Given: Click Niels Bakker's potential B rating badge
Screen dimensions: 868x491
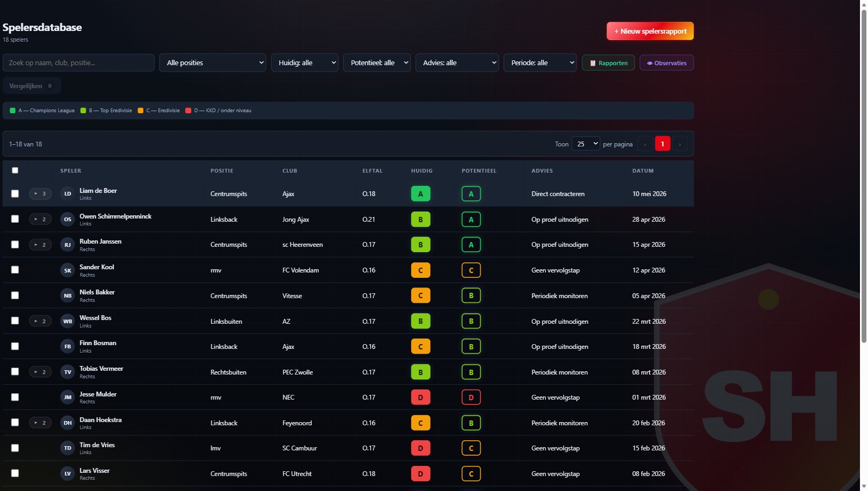Looking at the screenshot, I should point(471,295).
